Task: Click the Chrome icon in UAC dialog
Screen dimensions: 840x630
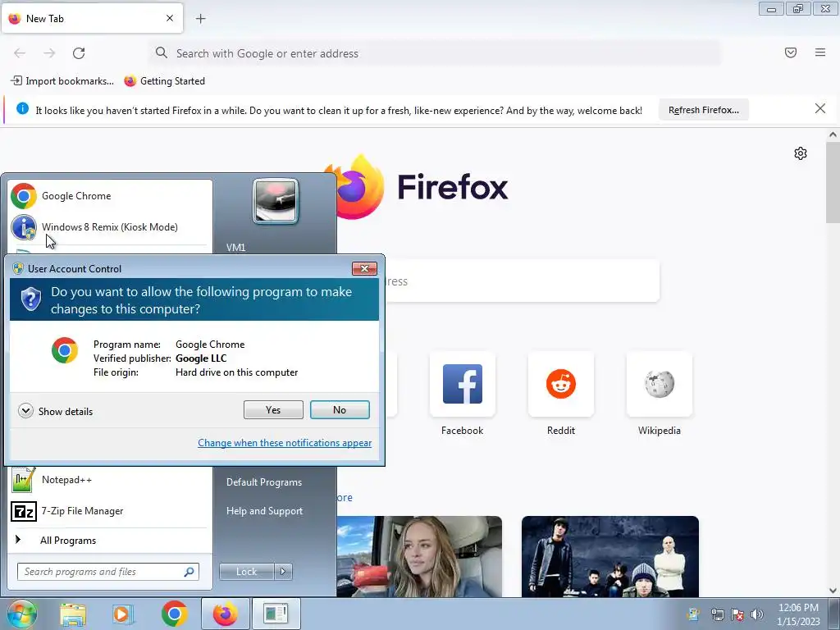Action: tap(65, 350)
